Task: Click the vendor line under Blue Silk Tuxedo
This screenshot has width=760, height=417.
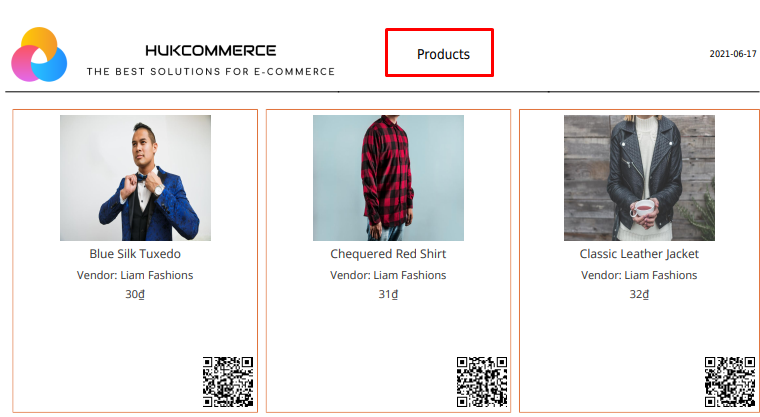Action: click(135, 275)
